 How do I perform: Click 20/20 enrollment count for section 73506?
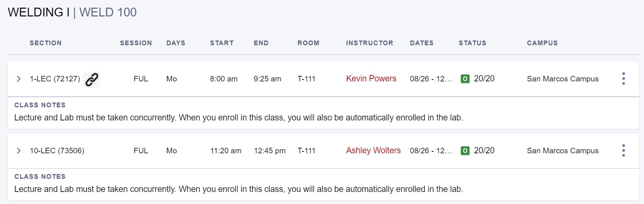[x=484, y=150]
